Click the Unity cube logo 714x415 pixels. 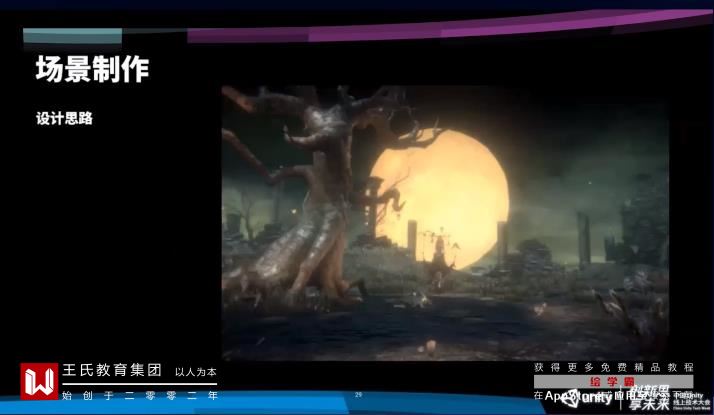coord(571,399)
